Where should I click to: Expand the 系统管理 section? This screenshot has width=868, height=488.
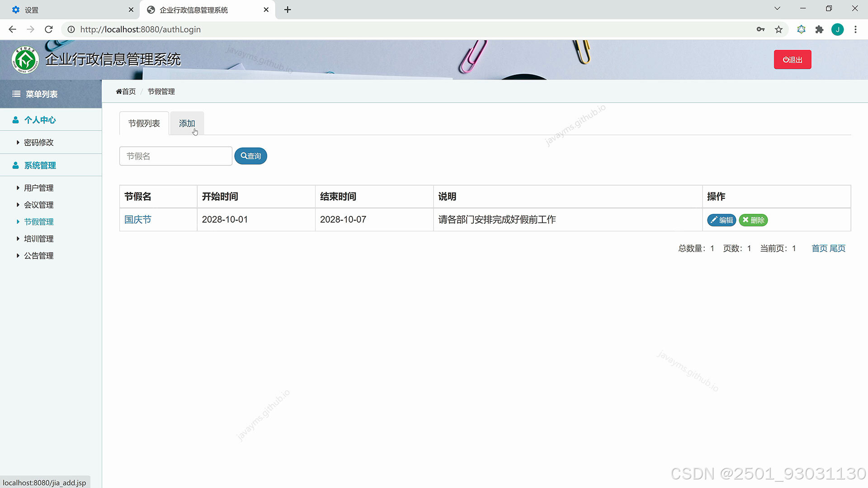(x=40, y=165)
